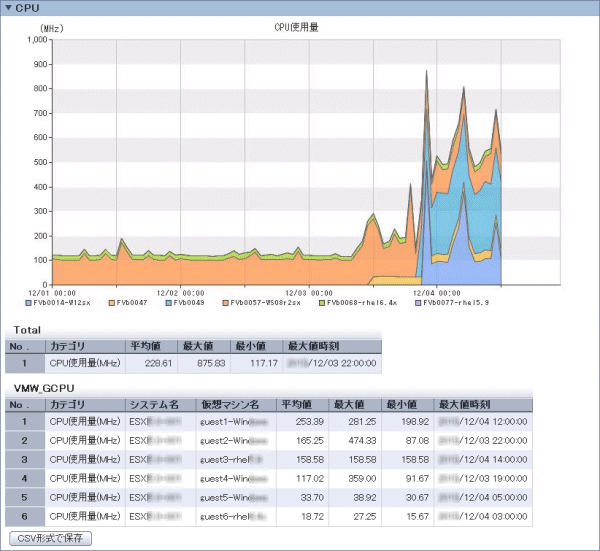The height and width of the screenshot is (551, 600).
Task: Sort VMW_GCPU table by システム名 column
Action: pos(153,404)
